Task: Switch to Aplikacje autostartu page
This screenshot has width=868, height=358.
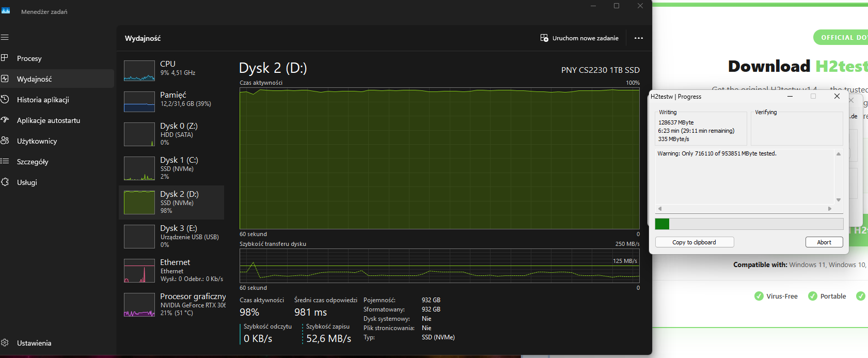Action: 57,120
